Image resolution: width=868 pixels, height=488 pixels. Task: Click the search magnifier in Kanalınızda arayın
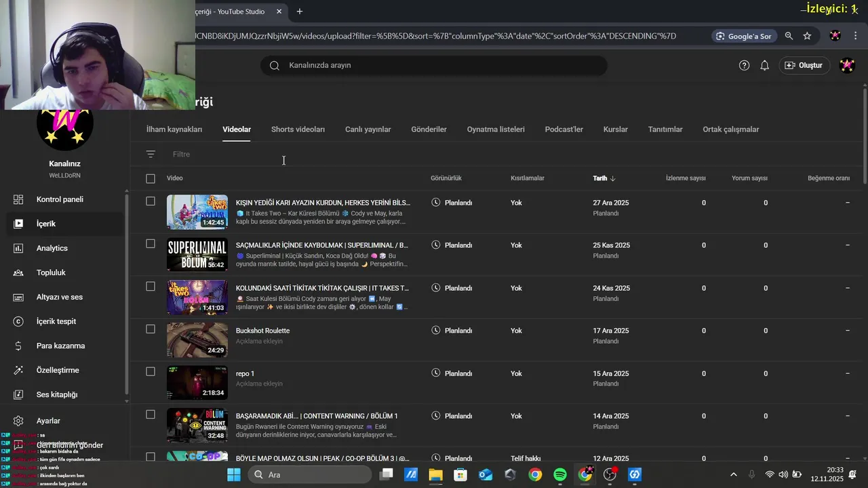coord(274,66)
